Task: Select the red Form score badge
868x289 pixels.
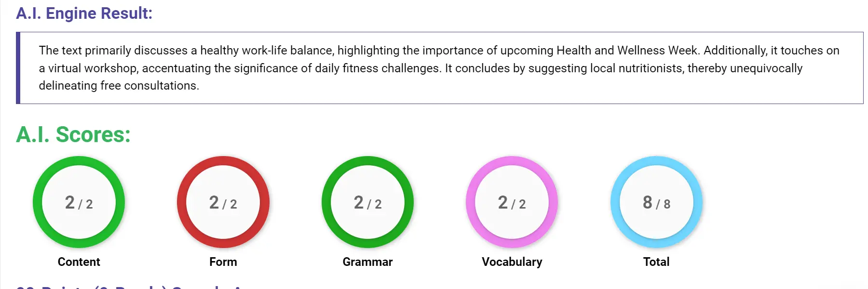Action: coord(223,203)
